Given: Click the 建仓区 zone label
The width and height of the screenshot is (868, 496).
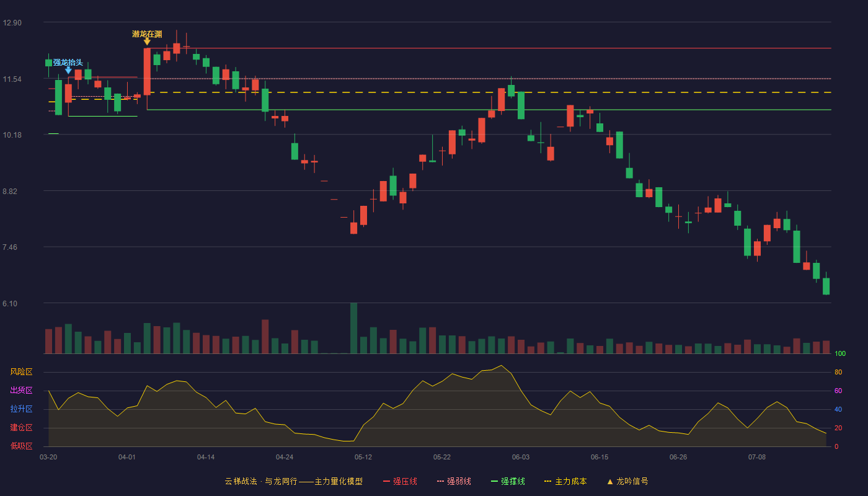Looking at the screenshot, I should 21,428.
